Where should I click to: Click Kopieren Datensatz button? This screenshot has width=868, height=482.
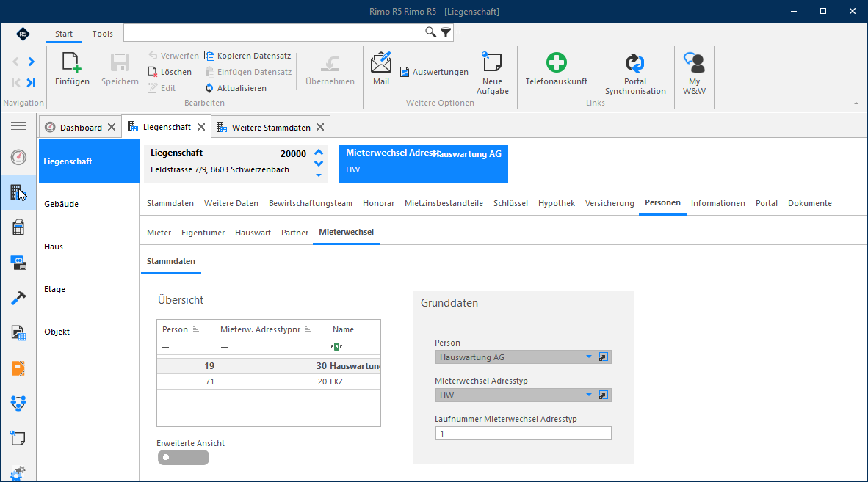click(x=247, y=56)
